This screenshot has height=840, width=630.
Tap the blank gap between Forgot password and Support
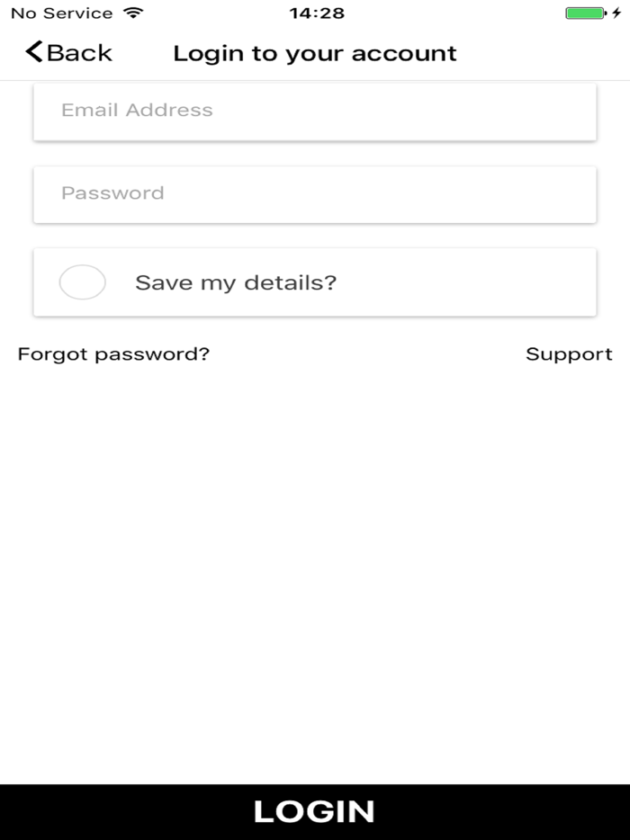(x=367, y=354)
